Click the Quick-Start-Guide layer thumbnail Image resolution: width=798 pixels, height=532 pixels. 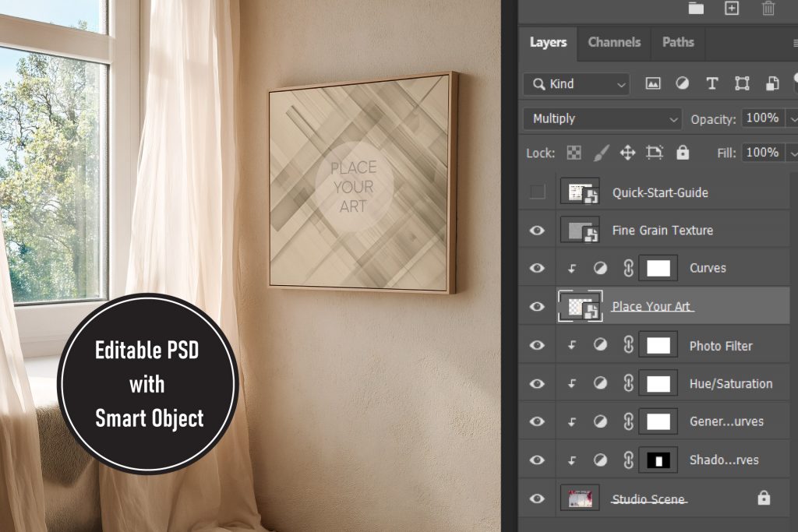coord(580,192)
